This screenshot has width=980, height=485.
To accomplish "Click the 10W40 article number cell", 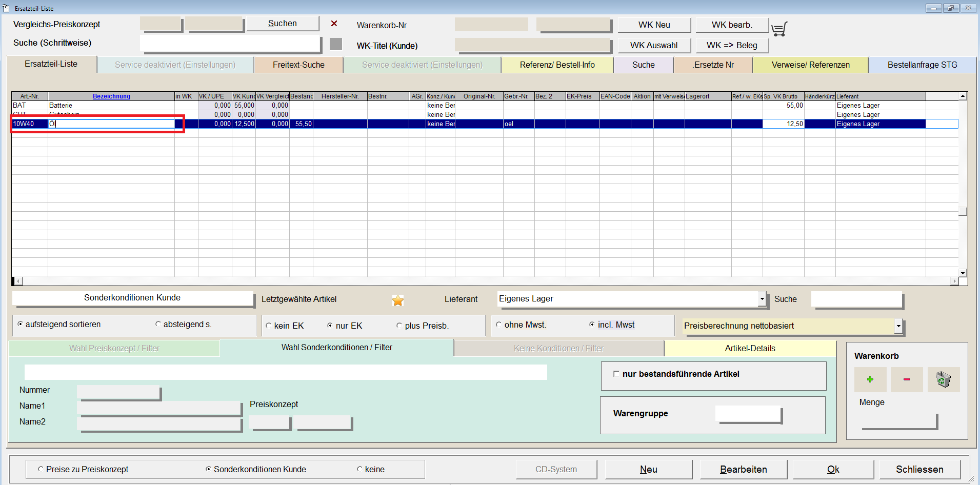I will click(x=30, y=124).
